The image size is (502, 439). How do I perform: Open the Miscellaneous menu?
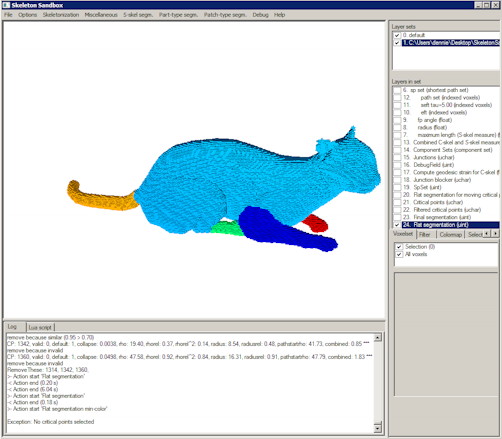pyautogui.click(x=101, y=15)
